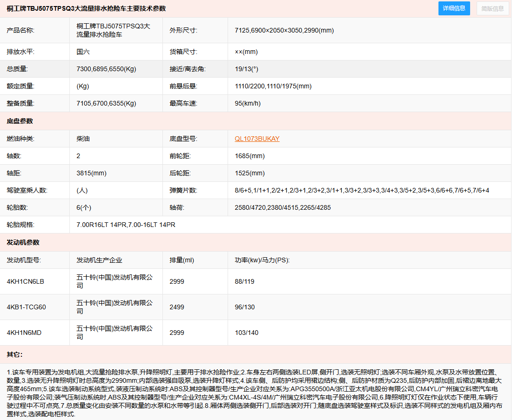Click the max speed value 95(km/h)
This screenshot has height=420, width=512.
coord(248,103)
